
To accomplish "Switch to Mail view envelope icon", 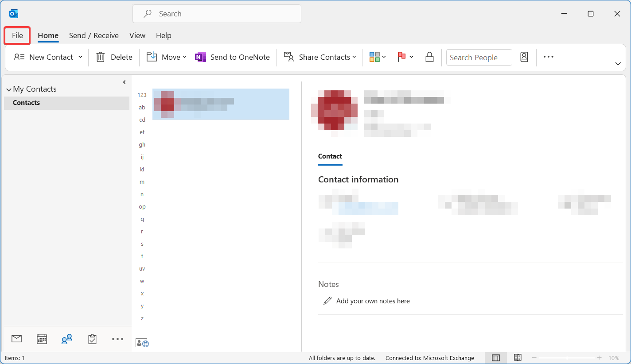I will (16, 339).
